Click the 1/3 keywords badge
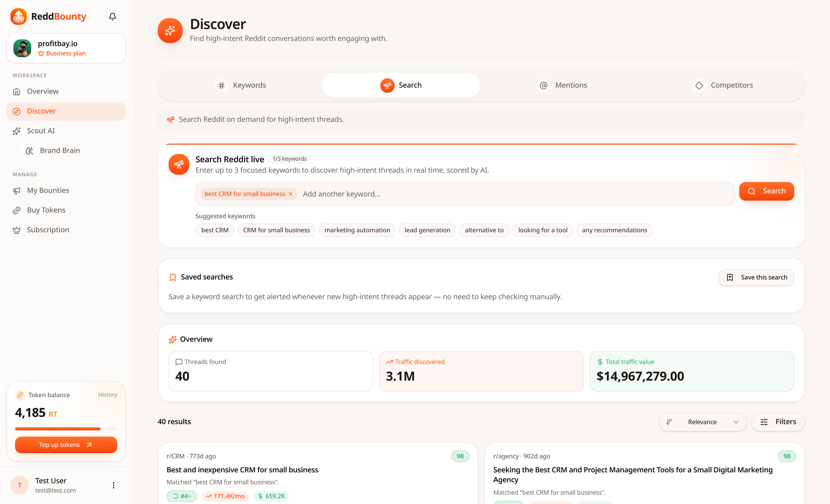This screenshot has height=504, width=830. click(289, 159)
